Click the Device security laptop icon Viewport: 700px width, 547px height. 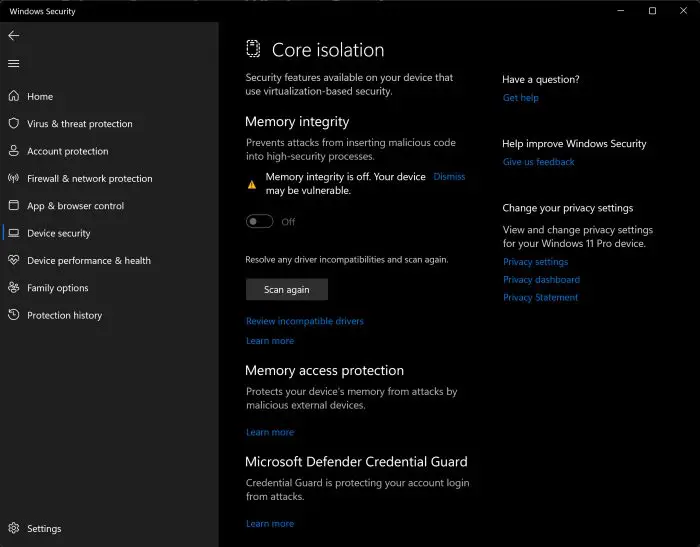(14, 233)
